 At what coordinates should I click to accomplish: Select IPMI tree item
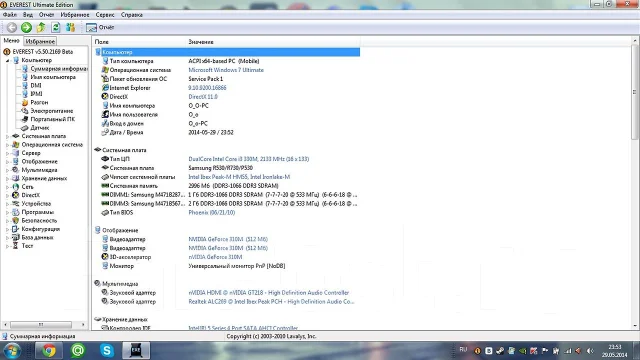point(36,94)
